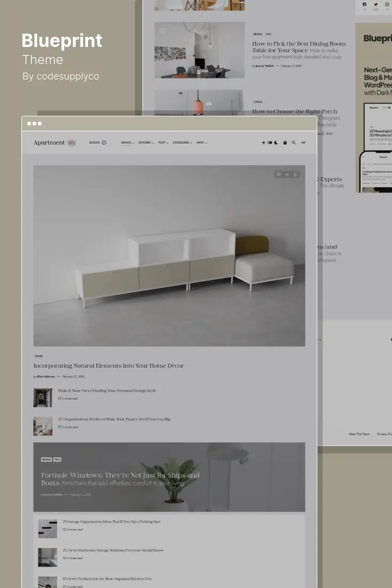Click thumbnail for Bathroom Storage post

(x=47, y=557)
